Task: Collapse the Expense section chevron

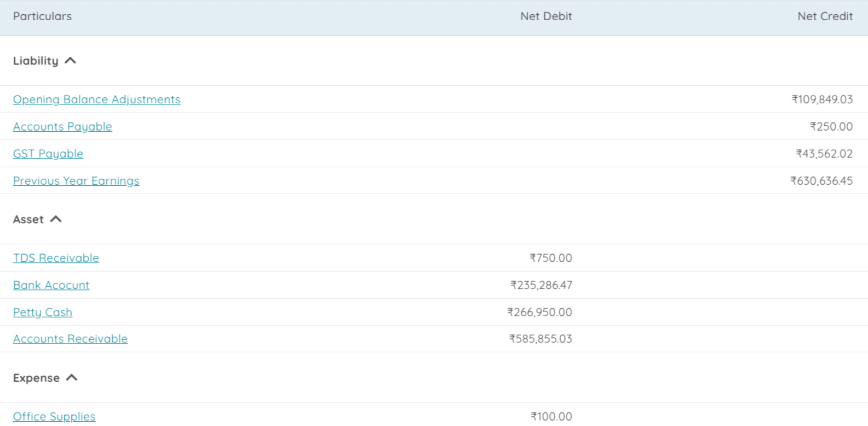Action: pos(72,378)
